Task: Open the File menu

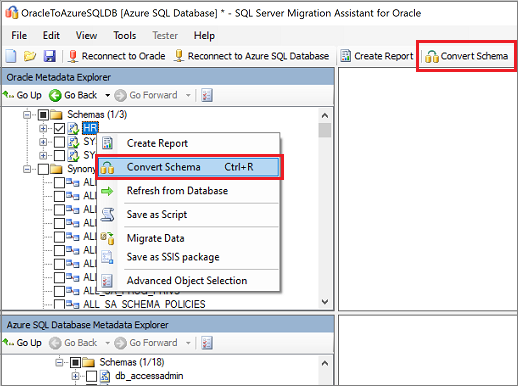Action: pos(19,35)
